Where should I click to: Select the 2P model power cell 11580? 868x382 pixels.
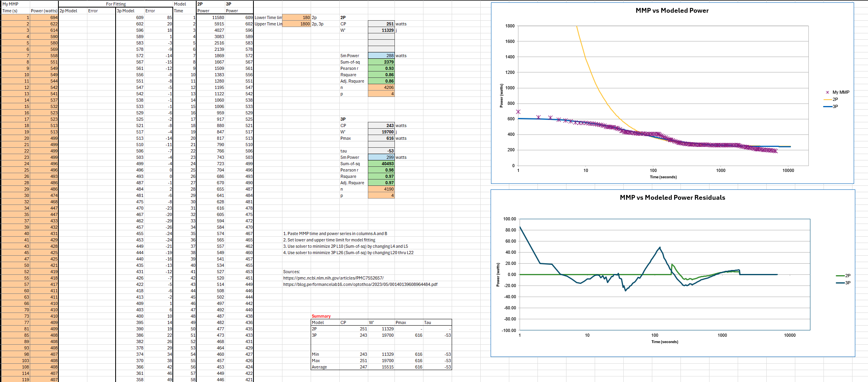(x=211, y=17)
